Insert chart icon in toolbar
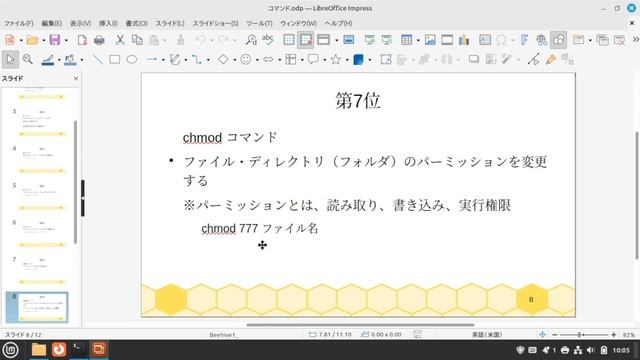 [x=464, y=40]
